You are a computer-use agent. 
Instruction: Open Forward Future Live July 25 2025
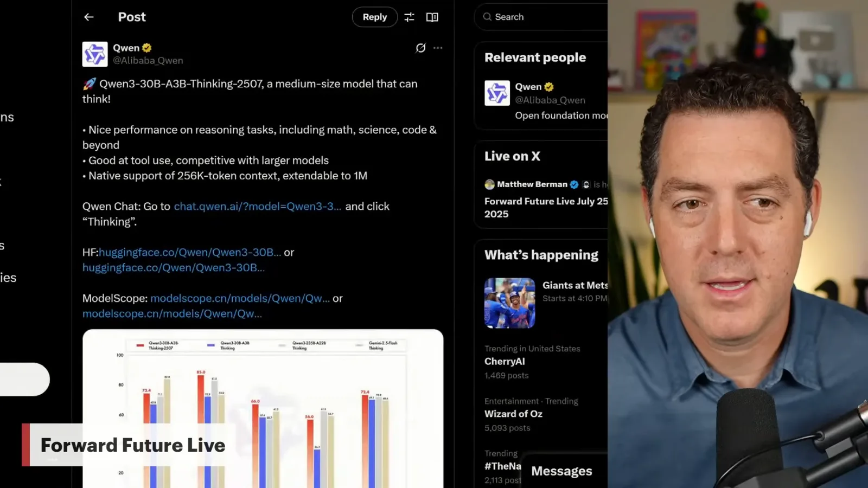[546, 208]
